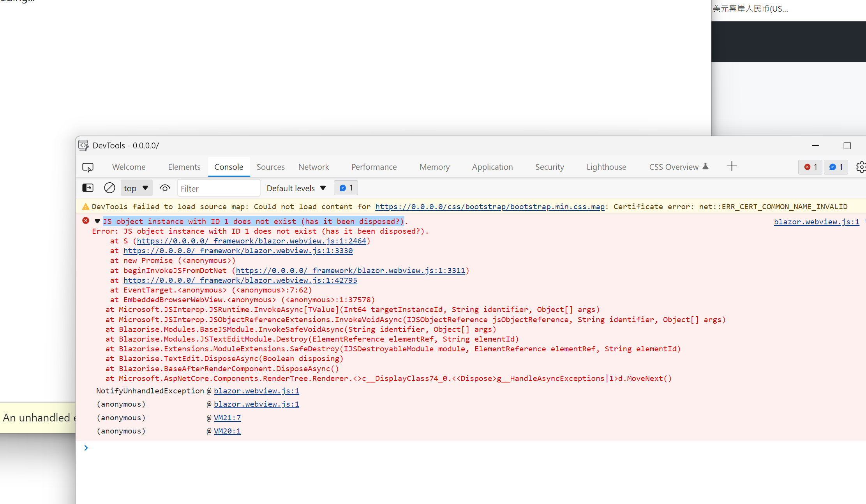Switch to the Network panel

(x=313, y=167)
